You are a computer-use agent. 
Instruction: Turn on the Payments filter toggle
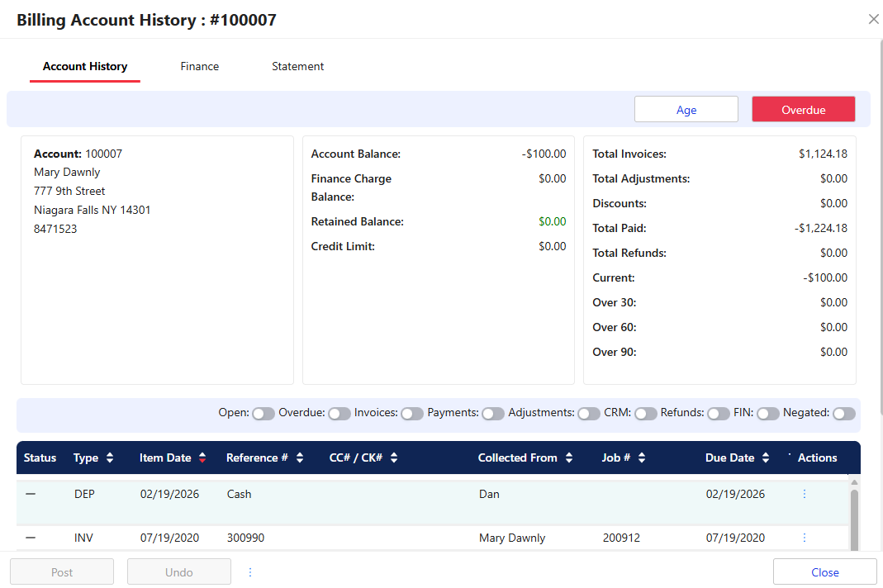pos(493,413)
